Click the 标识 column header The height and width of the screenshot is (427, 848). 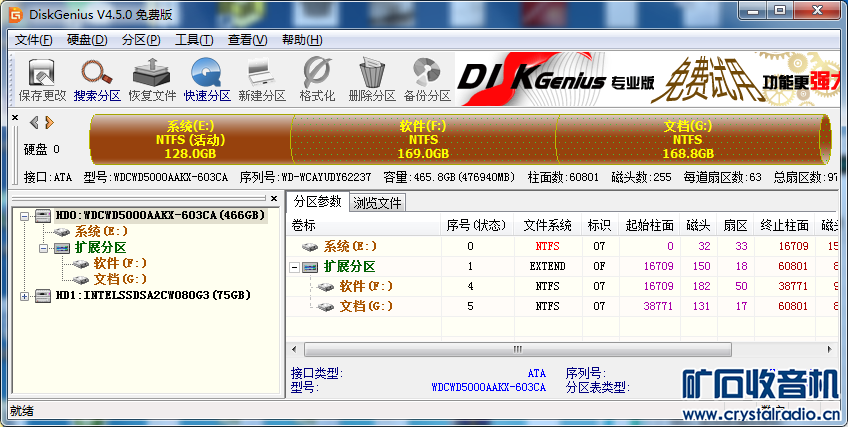pos(600,225)
